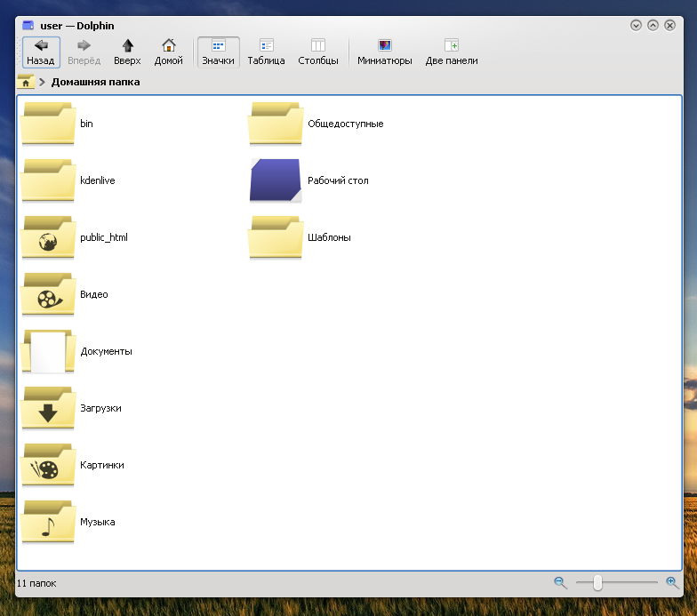The image size is (697, 616).
Task: Select the public_html globe folder icon
Action: [48, 237]
